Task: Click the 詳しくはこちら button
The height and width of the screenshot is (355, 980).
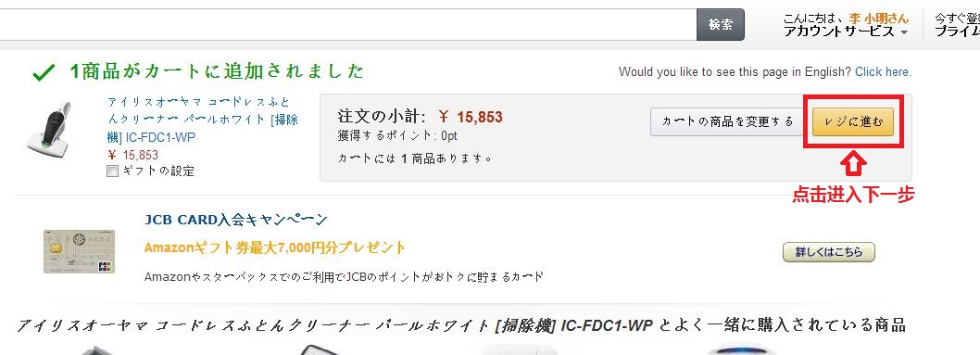Action: coord(829,252)
